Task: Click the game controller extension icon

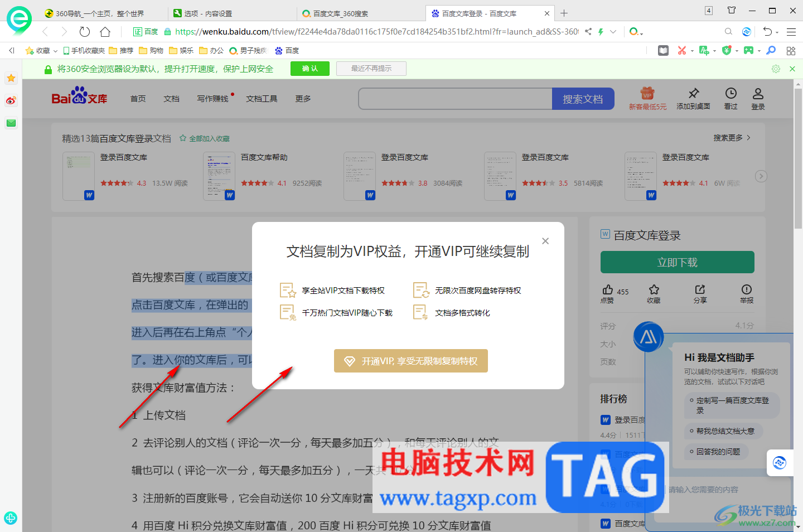Action: [748, 51]
